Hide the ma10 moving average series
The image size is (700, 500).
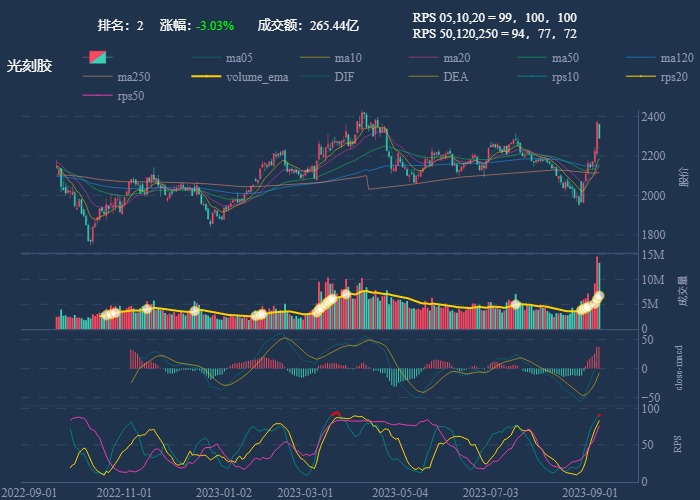pos(335,57)
